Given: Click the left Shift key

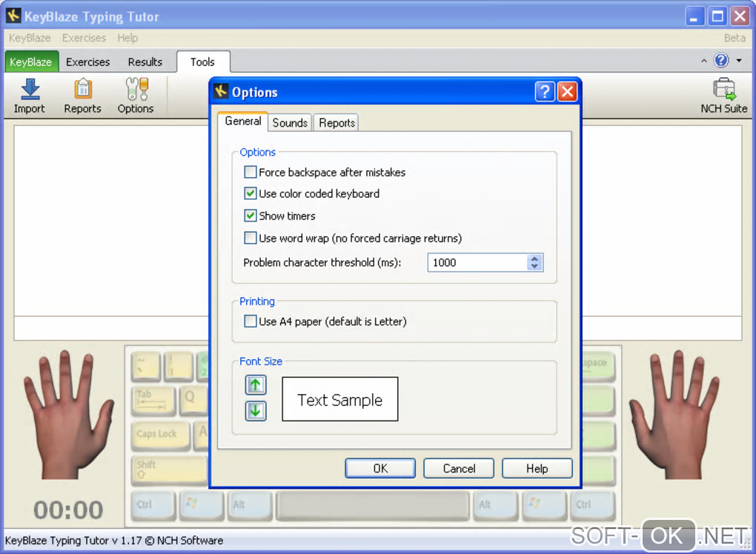Looking at the screenshot, I should [169, 470].
